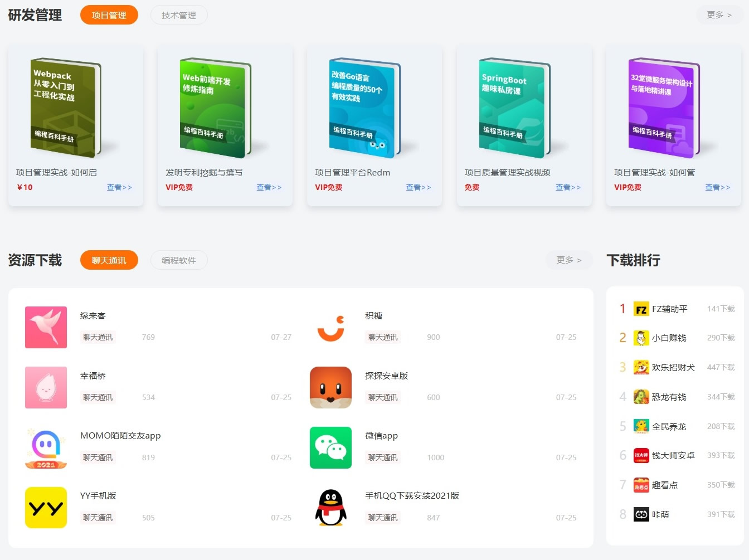Click the 缘来客 pink bird icon
The image size is (749, 560).
pyautogui.click(x=46, y=328)
